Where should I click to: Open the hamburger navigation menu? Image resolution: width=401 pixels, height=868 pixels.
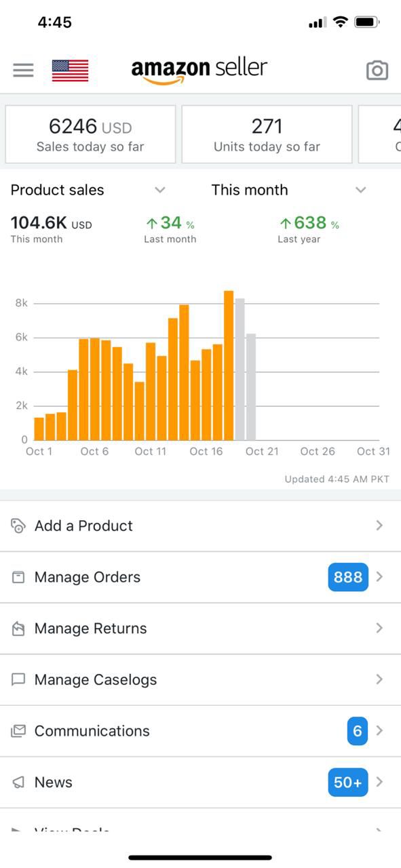point(23,70)
